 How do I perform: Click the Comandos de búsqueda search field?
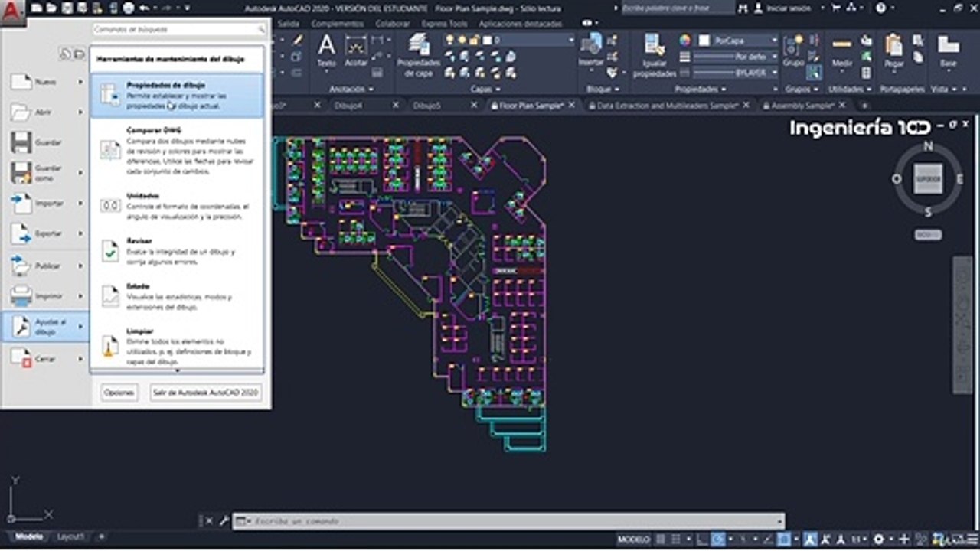click(179, 29)
